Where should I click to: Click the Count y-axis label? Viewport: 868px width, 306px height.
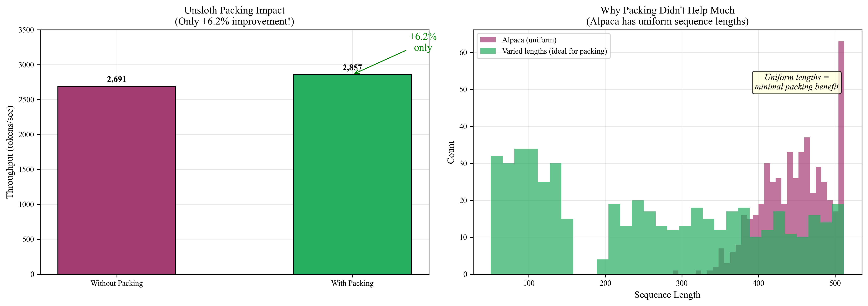point(451,152)
